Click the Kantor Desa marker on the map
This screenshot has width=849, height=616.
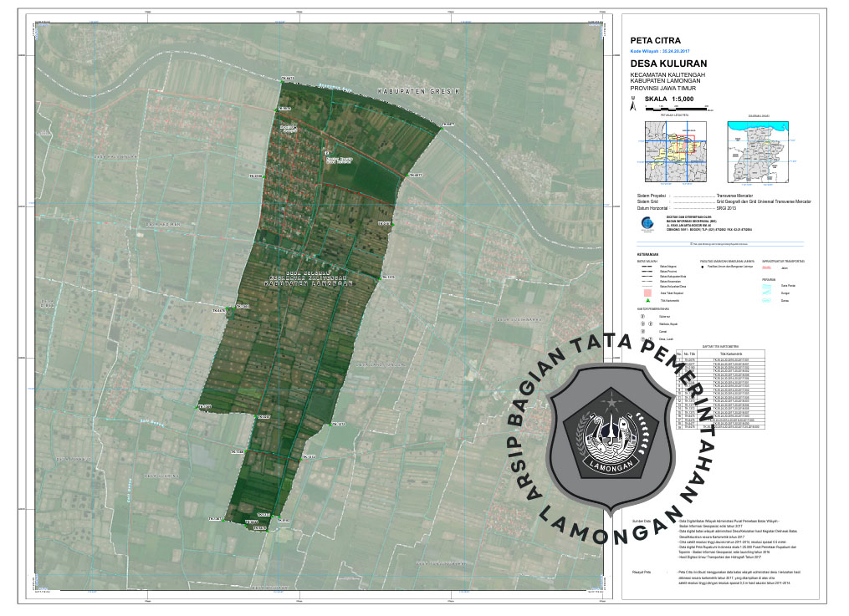[x=326, y=155]
